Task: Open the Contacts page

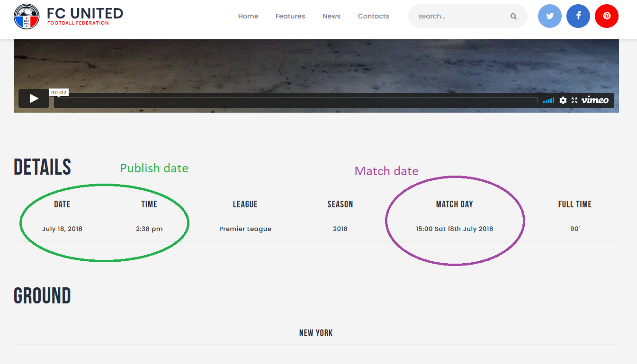Action: pyautogui.click(x=374, y=16)
